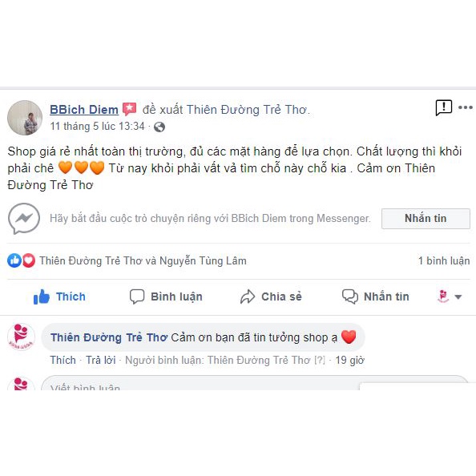Click the red heart reaction icon
This screenshot has height=476, width=476.
tap(29, 260)
